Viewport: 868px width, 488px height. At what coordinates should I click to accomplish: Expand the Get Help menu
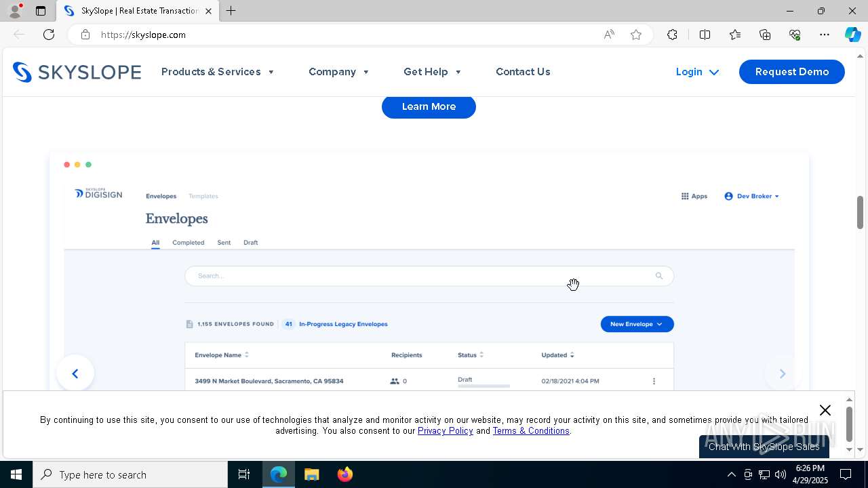pos(432,72)
